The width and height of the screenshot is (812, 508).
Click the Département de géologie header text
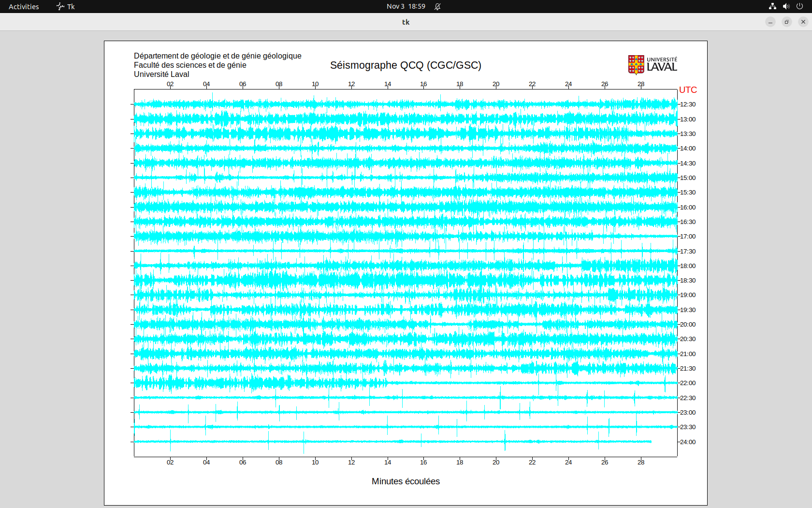coord(217,56)
